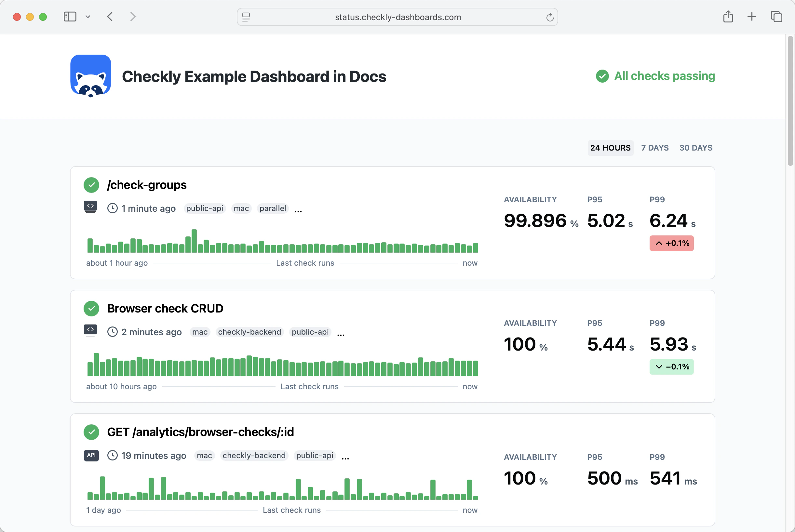Open the tab overview icon
Viewport: 795px width, 532px height.
[776, 17]
